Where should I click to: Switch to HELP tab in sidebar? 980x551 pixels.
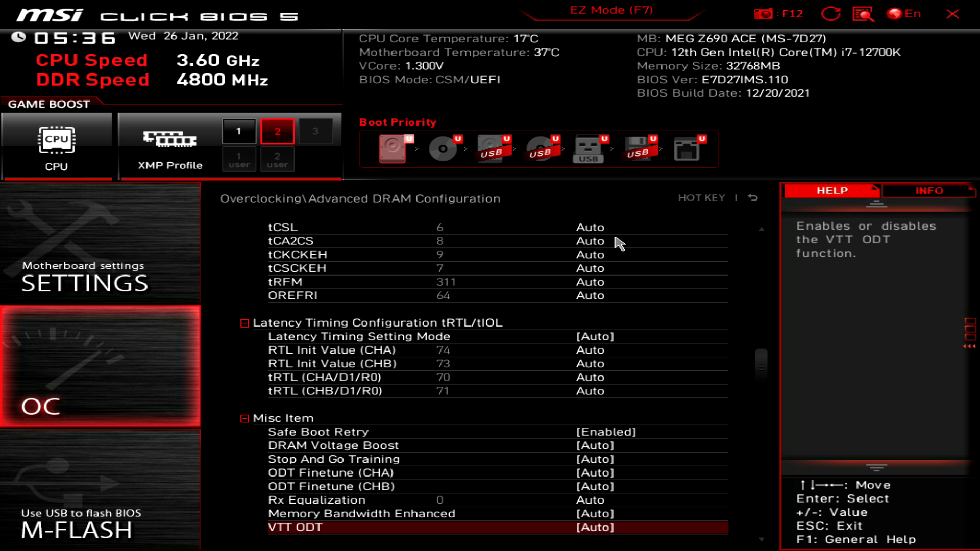(832, 190)
